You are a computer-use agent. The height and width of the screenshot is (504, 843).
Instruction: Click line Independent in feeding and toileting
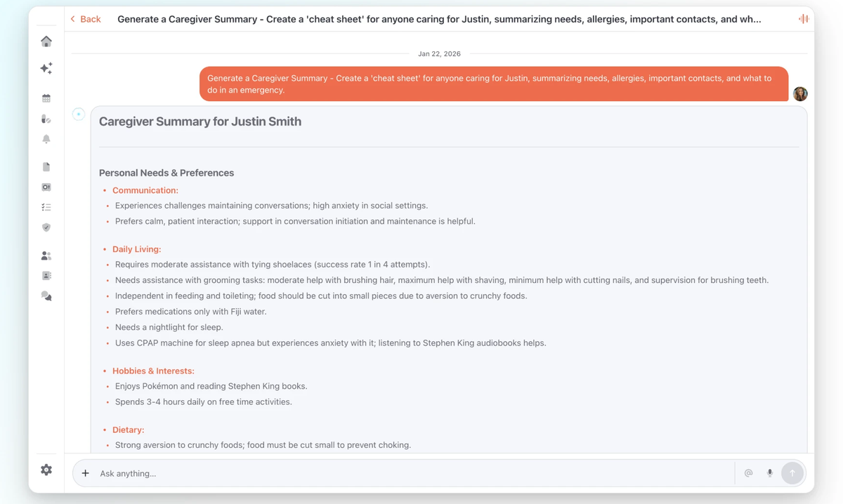tap(321, 296)
